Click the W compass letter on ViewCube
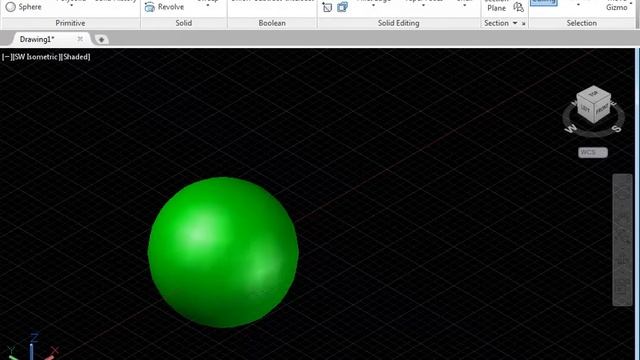This screenshot has width=640, height=360. pyautogui.click(x=571, y=128)
